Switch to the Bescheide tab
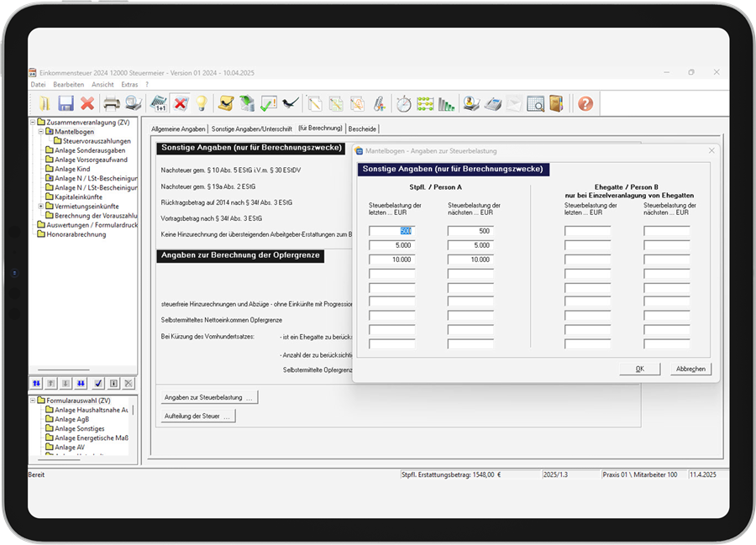This screenshot has height=545, width=756. click(362, 129)
